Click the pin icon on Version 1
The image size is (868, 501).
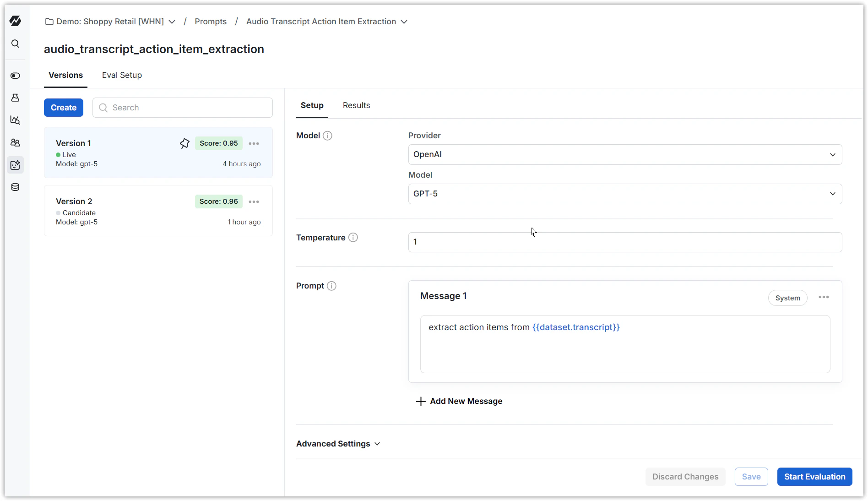tap(184, 143)
